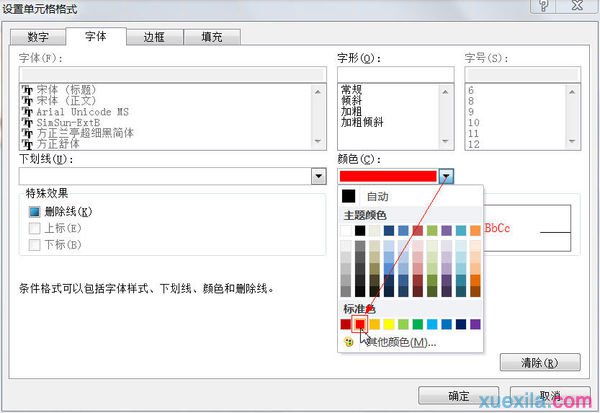Screen dimensions: 600x413
Task: Select light blue standard color swatch
Action: (x=432, y=324)
